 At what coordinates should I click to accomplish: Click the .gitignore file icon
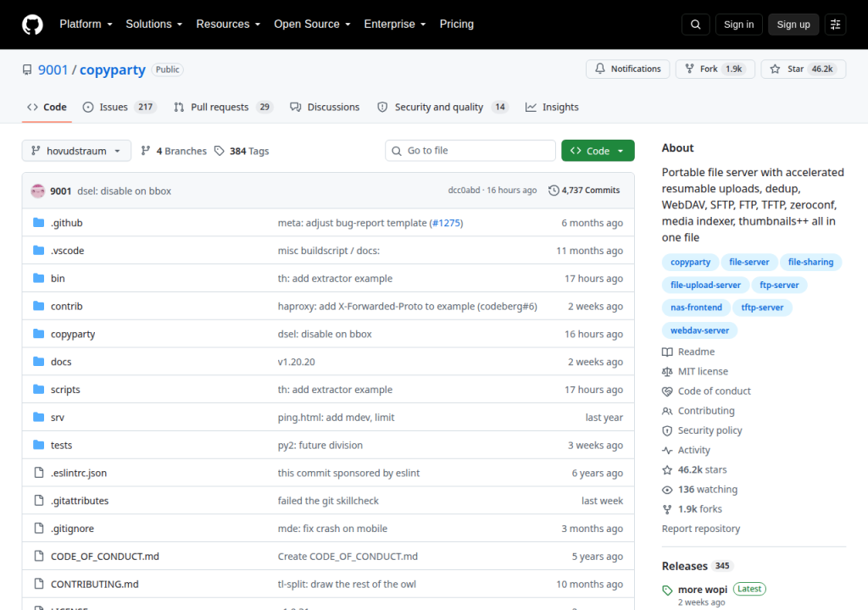point(39,528)
